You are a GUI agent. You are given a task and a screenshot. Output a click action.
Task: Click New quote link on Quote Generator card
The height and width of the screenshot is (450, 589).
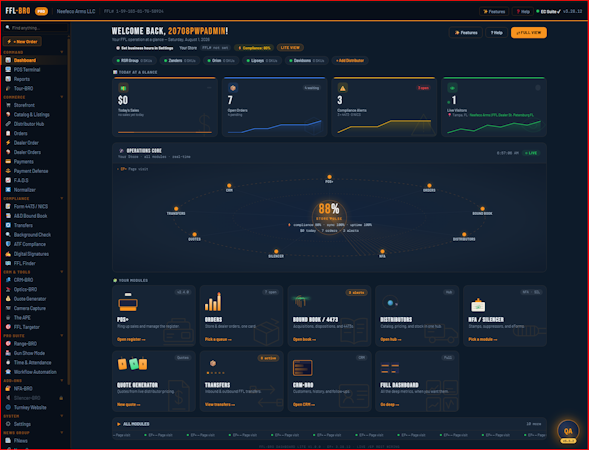(x=128, y=405)
